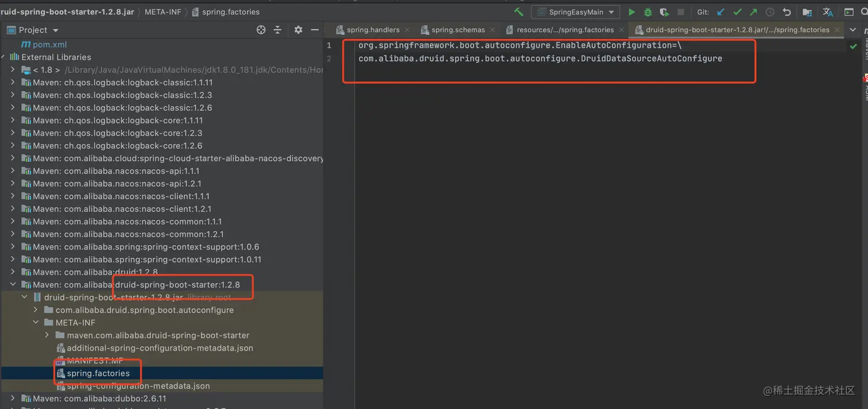The height and width of the screenshot is (409, 868).
Task: Commit changes with green Git checkmark
Action: pos(737,12)
